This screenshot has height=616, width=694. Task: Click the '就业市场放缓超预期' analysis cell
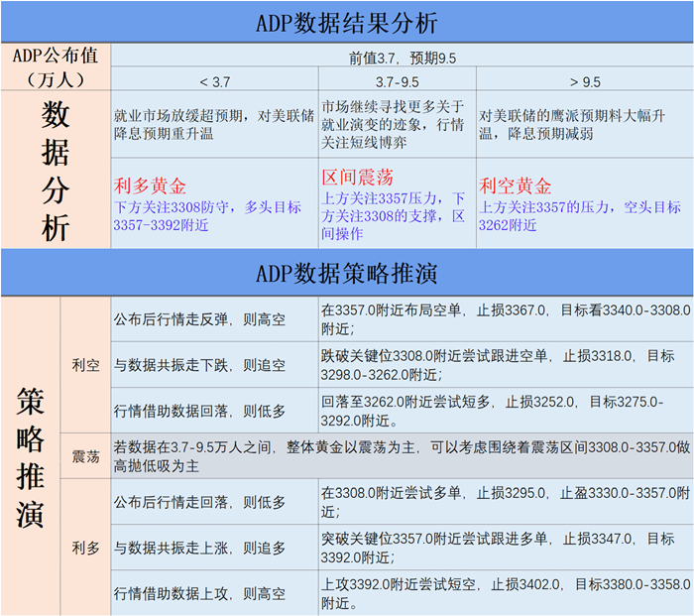point(215,124)
